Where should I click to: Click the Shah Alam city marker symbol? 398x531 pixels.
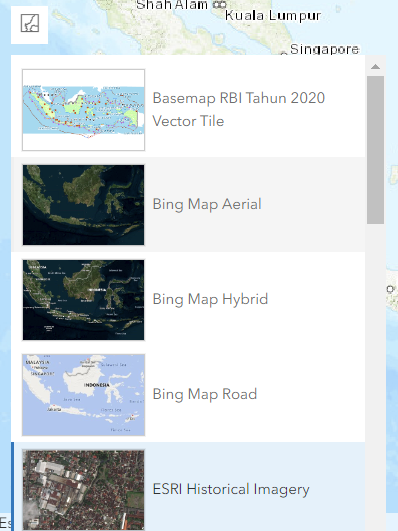coord(219,4)
